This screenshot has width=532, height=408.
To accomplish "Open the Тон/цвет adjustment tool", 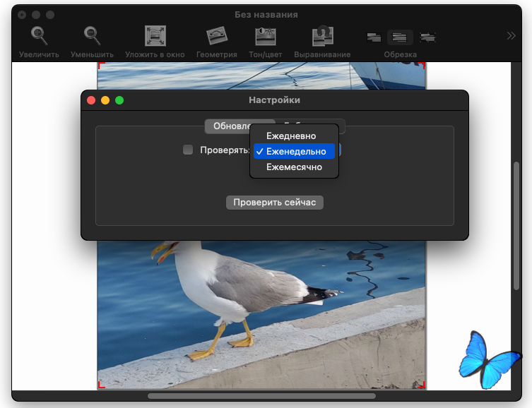I will (x=266, y=36).
